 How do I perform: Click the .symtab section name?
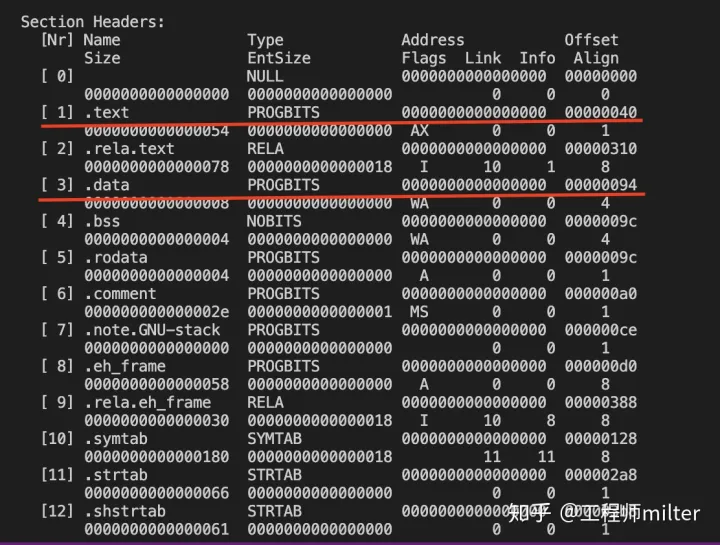pos(116,439)
